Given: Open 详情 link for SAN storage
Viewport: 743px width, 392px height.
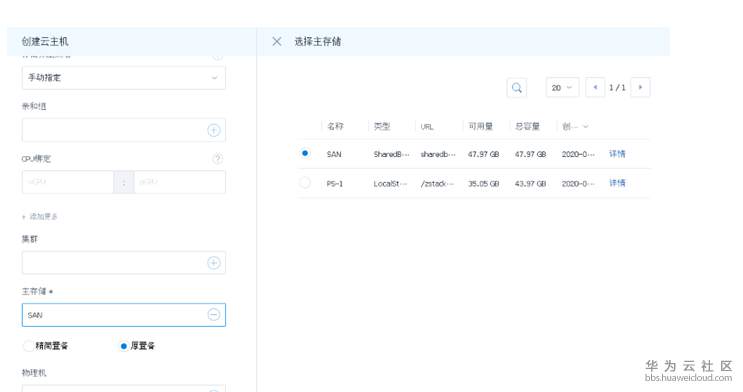Looking at the screenshot, I should point(617,154).
